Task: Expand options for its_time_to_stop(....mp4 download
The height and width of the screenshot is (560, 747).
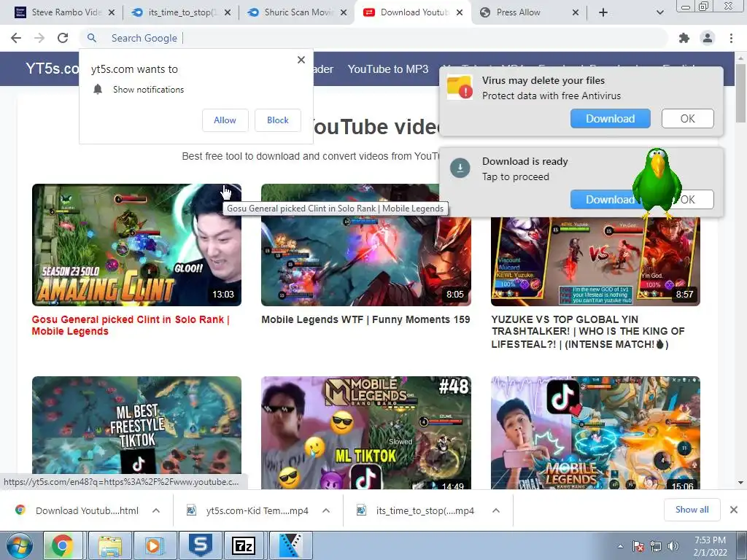Action: coord(496,510)
